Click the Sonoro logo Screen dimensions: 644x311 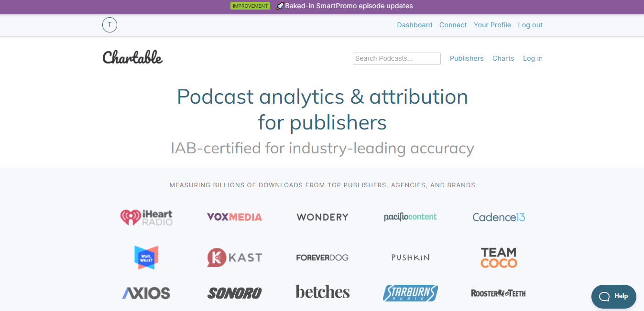234,293
